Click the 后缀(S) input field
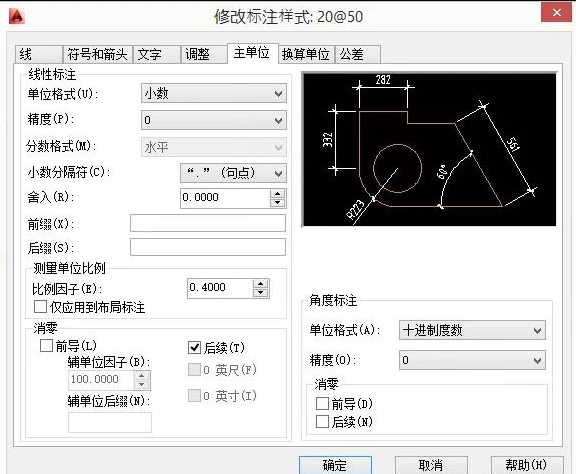The width and height of the screenshot is (576, 474). pos(208,247)
